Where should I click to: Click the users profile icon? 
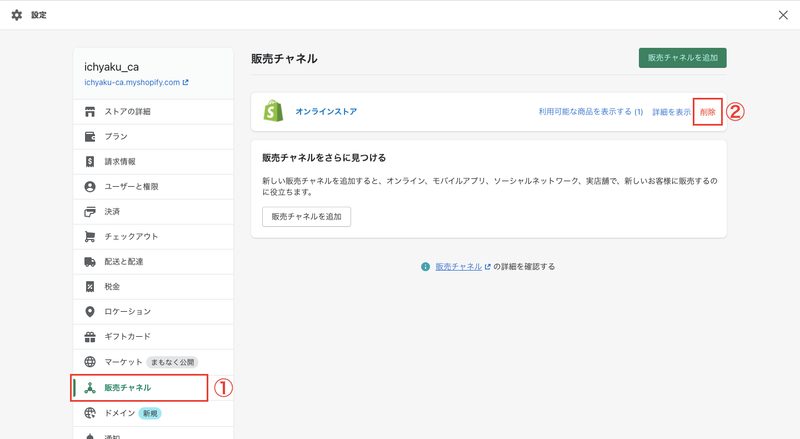[x=90, y=186]
